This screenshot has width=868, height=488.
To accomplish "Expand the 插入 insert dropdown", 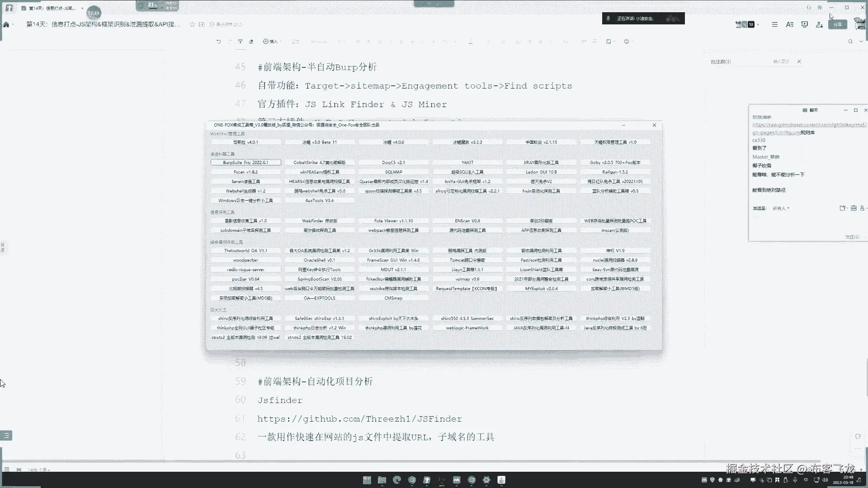I will [x=272, y=42].
